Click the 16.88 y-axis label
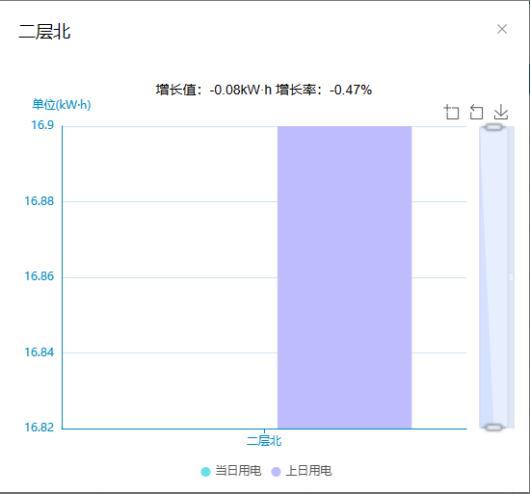The image size is (531, 495). 39,201
